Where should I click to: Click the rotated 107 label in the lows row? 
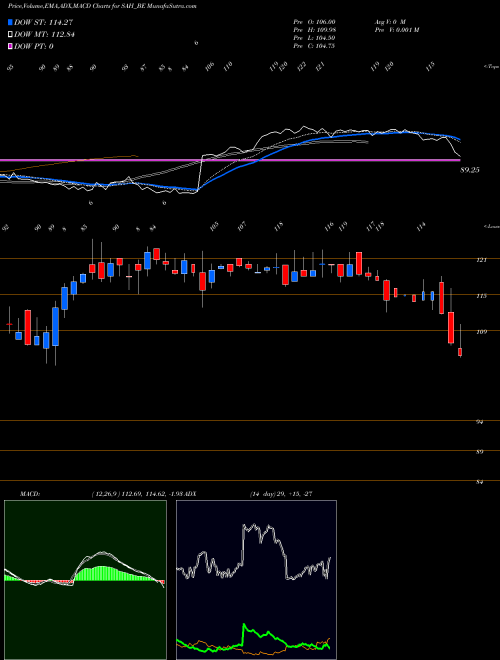point(242,226)
